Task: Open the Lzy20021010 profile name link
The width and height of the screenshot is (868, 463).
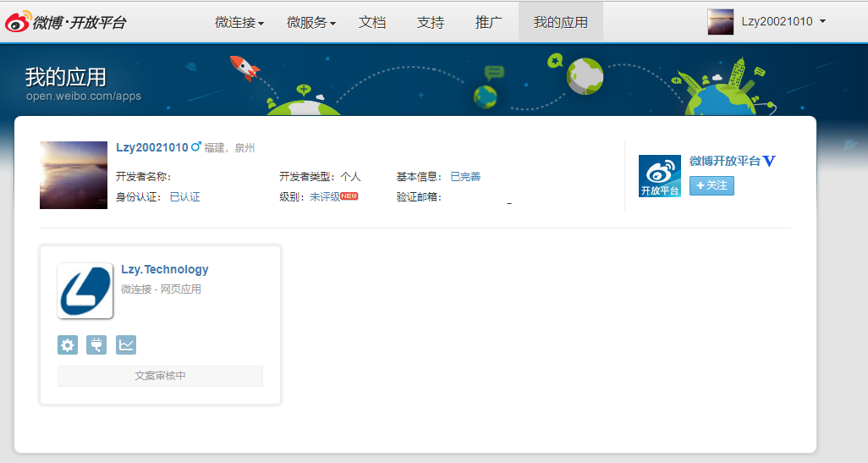Action: pos(151,147)
